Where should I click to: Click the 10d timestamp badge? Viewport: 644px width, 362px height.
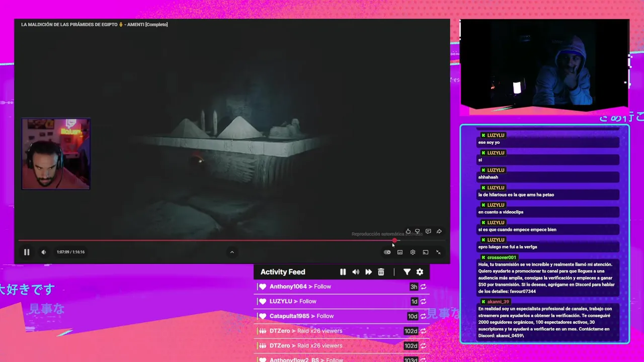tap(413, 316)
